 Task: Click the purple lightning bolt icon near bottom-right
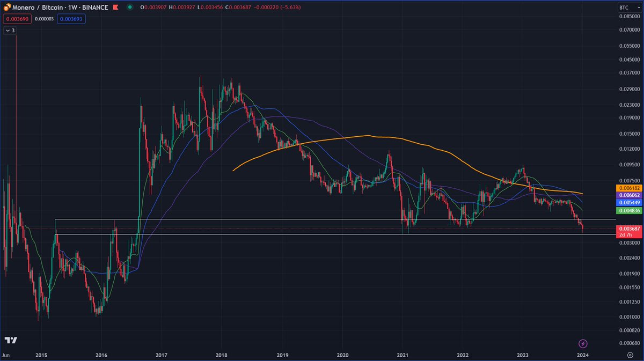click(583, 343)
